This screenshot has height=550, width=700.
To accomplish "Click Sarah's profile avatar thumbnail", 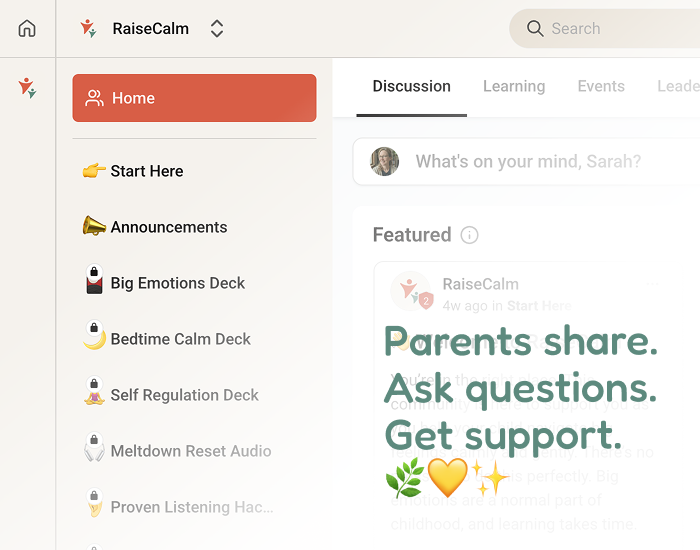I will (x=384, y=161).
